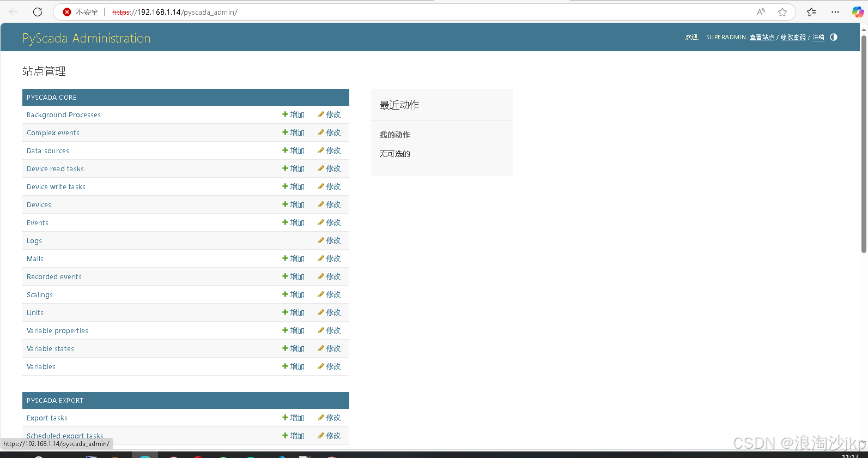Open Background Processes

64,114
